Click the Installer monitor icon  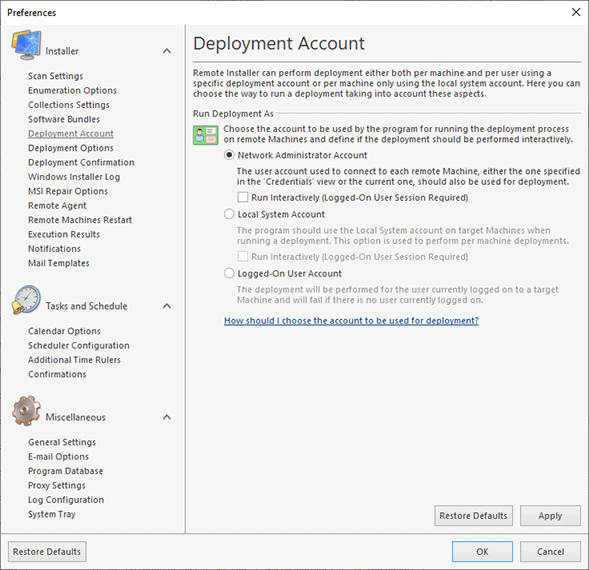pos(27,45)
